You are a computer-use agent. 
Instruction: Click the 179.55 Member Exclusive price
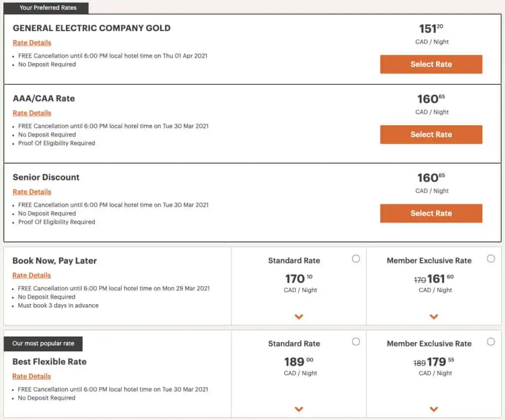tap(440, 362)
